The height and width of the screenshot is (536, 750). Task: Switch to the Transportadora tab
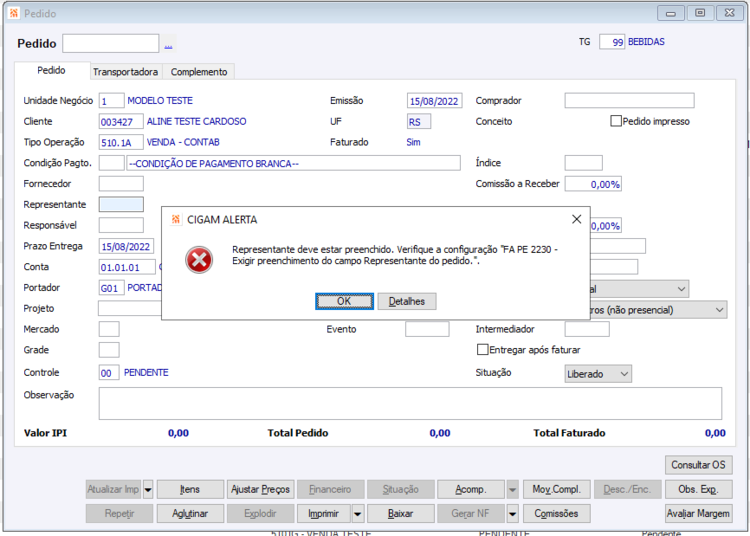pyautogui.click(x=125, y=72)
